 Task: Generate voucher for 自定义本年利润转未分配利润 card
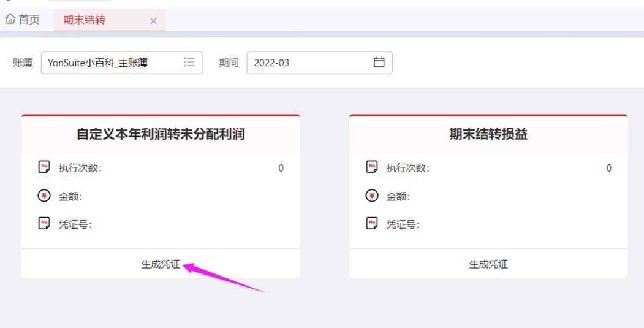tap(161, 264)
